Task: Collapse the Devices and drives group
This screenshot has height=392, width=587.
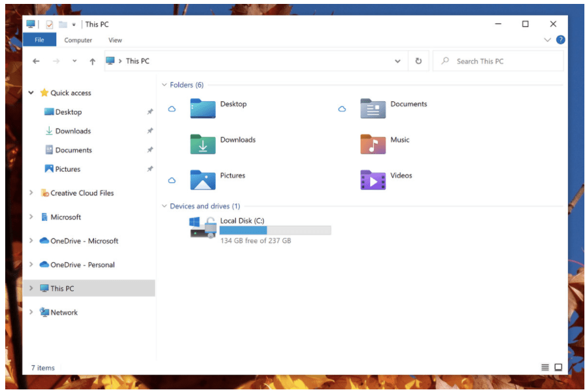Action: pos(164,206)
